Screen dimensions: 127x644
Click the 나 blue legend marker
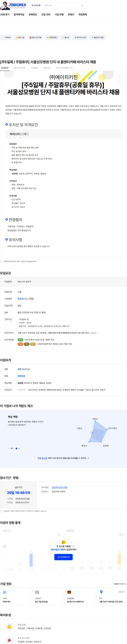pos(16,448)
